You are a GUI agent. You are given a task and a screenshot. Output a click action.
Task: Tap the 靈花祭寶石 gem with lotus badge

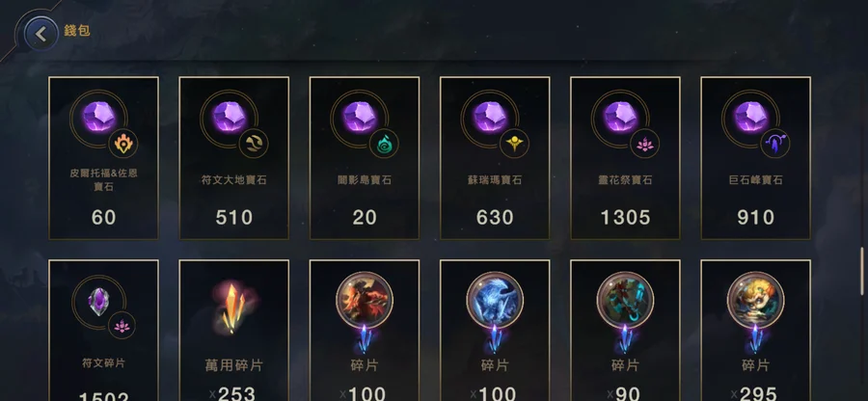tap(621, 118)
